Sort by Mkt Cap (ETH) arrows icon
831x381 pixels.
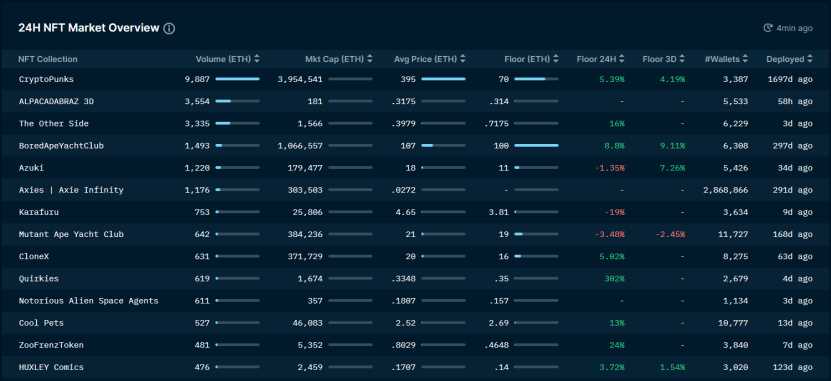coord(370,59)
